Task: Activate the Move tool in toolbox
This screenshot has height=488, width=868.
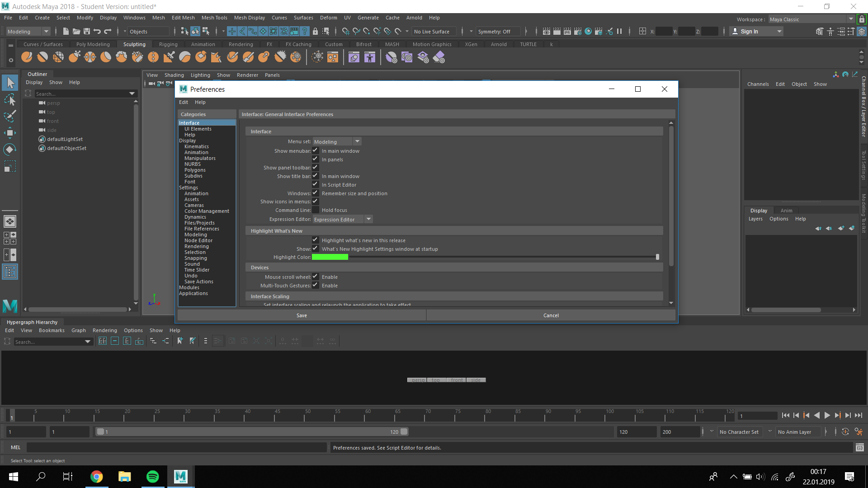Action: (x=10, y=133)
